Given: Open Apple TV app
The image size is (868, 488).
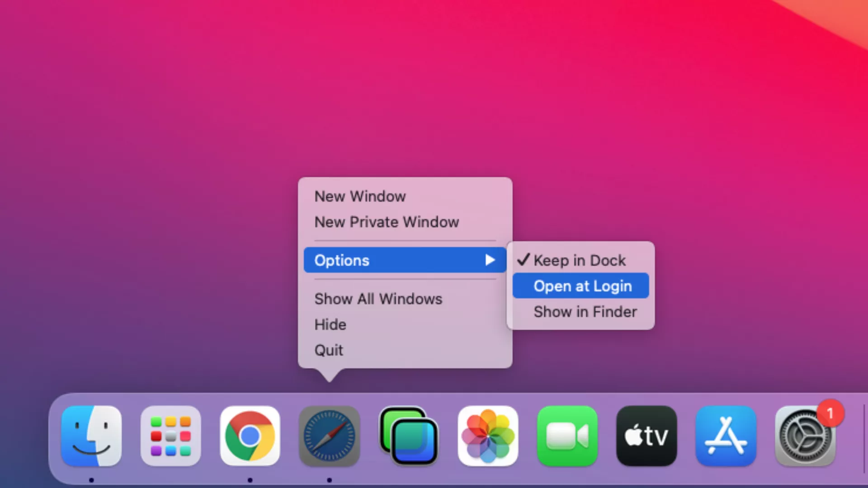Looking at the screenshot, I should click(646, 436).
